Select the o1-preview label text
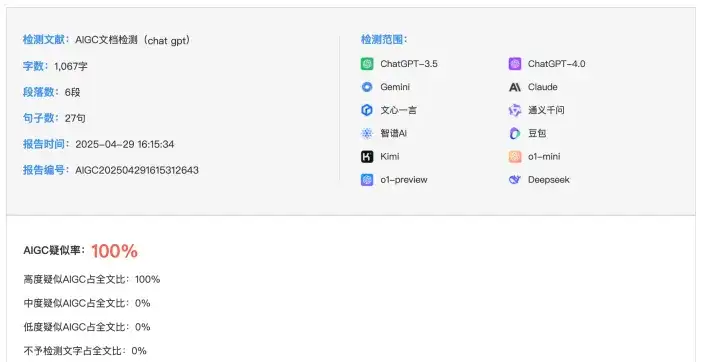 pos(404,180)
